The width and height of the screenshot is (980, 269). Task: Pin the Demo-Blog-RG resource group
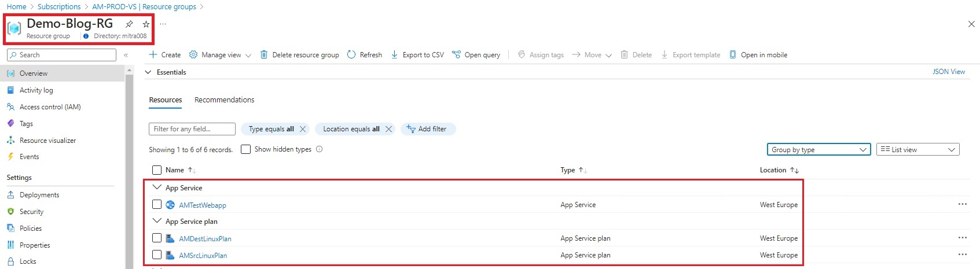pos(130,24)
